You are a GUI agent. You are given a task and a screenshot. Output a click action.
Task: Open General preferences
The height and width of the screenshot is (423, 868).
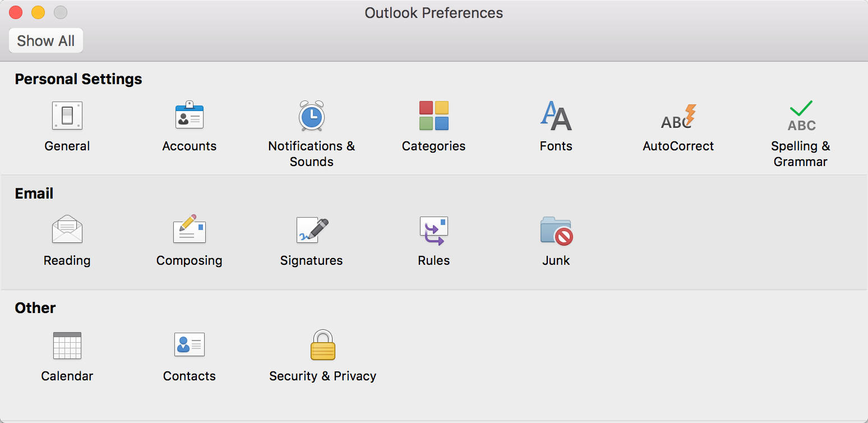(67, 116)
